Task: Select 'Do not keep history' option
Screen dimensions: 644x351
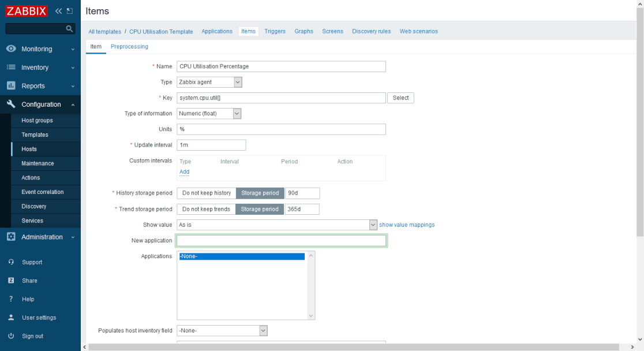Action: click(x=207, y=193)
